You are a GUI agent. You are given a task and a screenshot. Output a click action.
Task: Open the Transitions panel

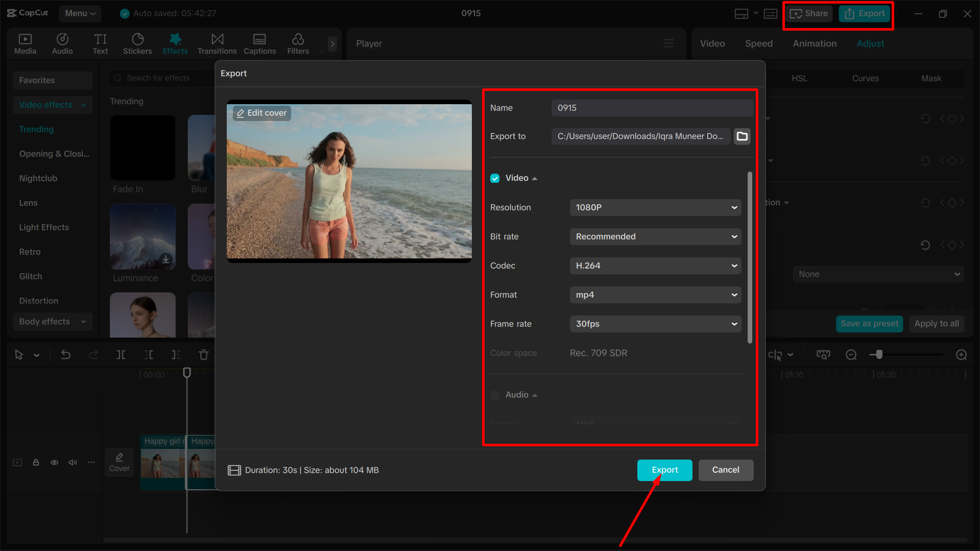point(217,43)
